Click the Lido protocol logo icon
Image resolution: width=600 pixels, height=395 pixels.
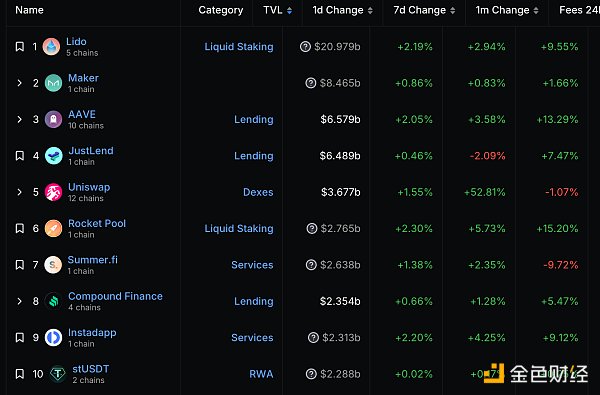point(51,47)
